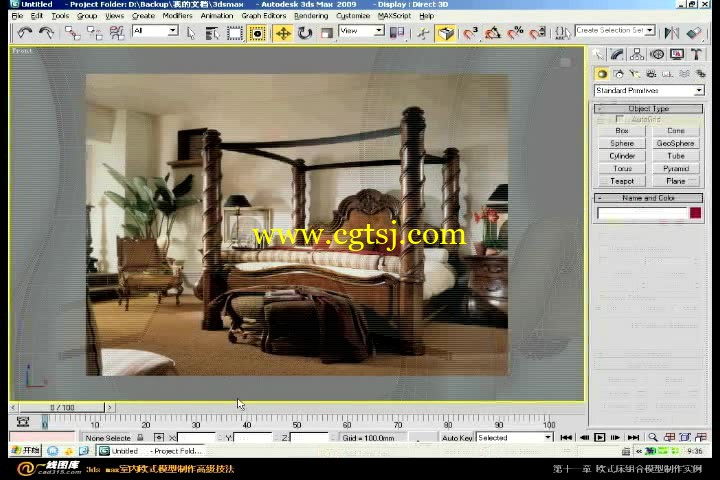Open the selection filter 'All' dropdown

click(x=155, y=31)
